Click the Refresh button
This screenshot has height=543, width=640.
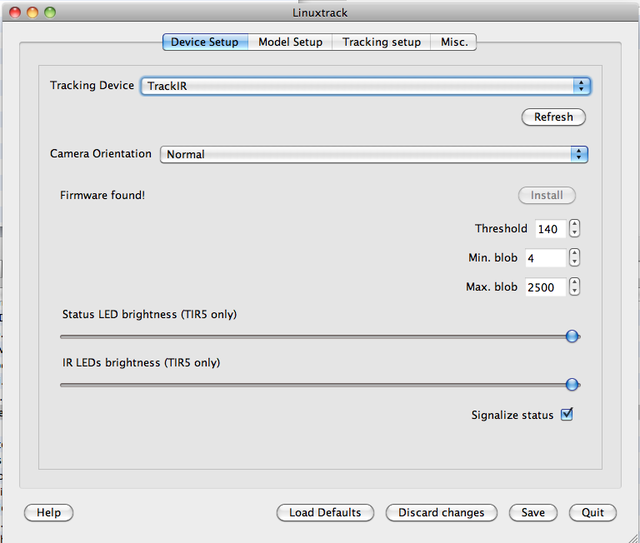click(553, 117)
